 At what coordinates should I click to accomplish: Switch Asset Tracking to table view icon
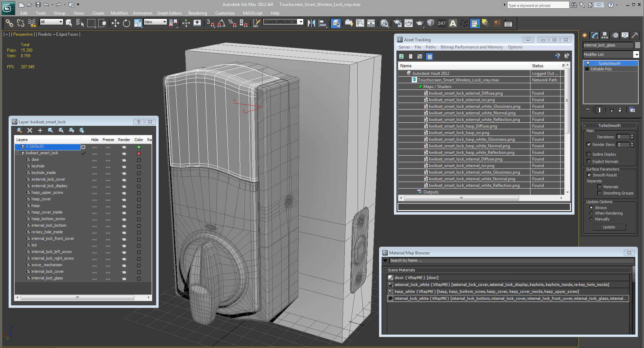pos(430,56)
